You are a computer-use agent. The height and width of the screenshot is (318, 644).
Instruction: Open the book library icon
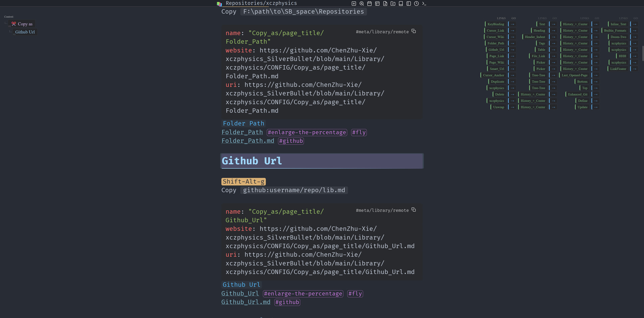401,4
